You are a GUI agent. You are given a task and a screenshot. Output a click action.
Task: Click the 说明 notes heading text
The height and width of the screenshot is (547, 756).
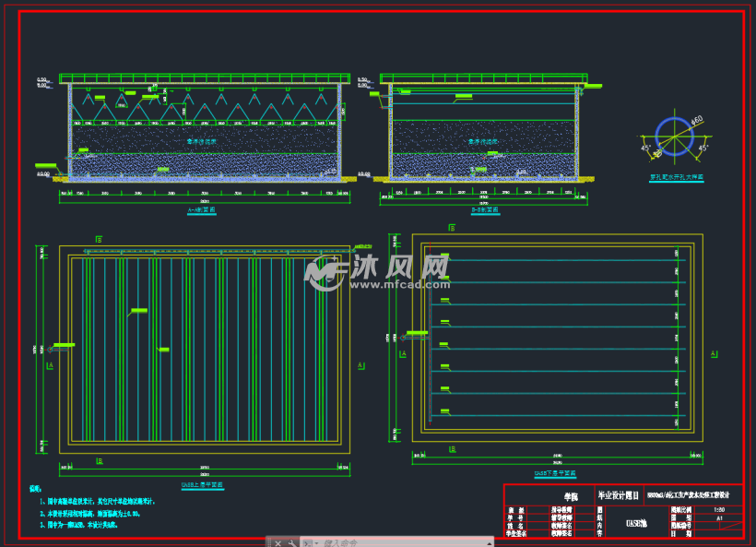point(36,488)
